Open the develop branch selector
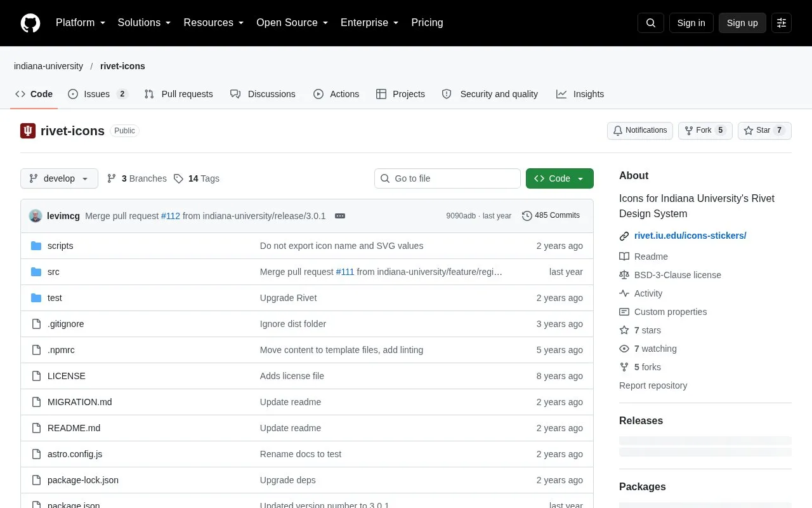 [59, 178]
